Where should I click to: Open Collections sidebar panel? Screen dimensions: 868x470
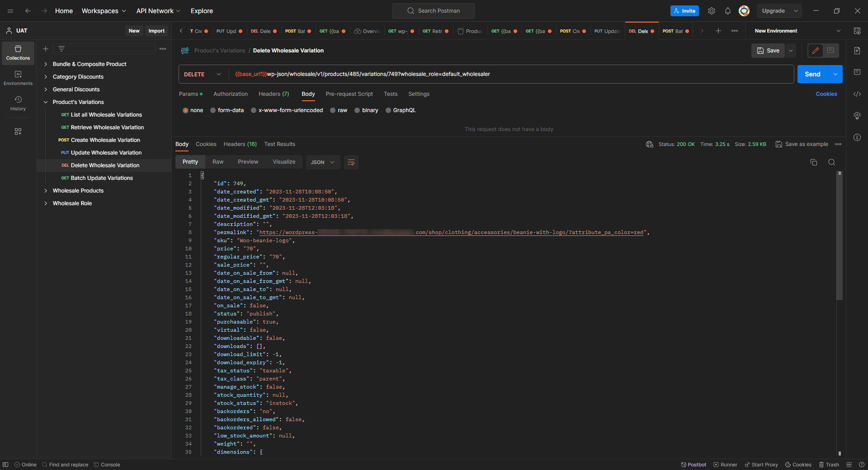click(x=18, y=53)
